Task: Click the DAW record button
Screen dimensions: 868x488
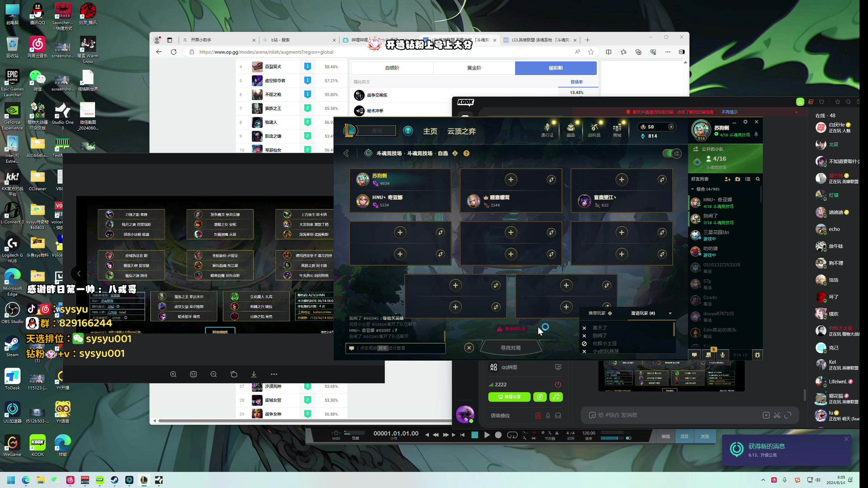Action: [498, 435]
